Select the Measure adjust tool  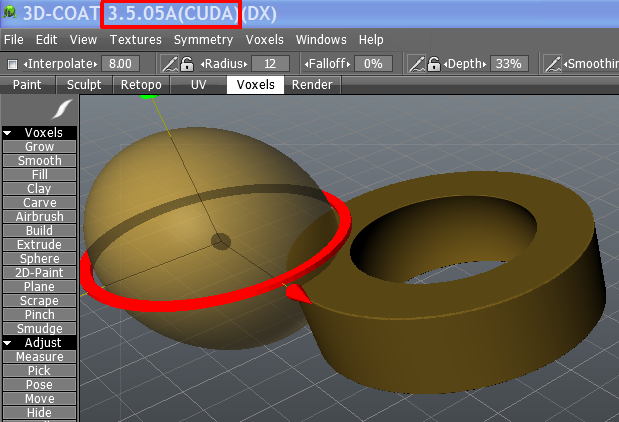point(39,357)
